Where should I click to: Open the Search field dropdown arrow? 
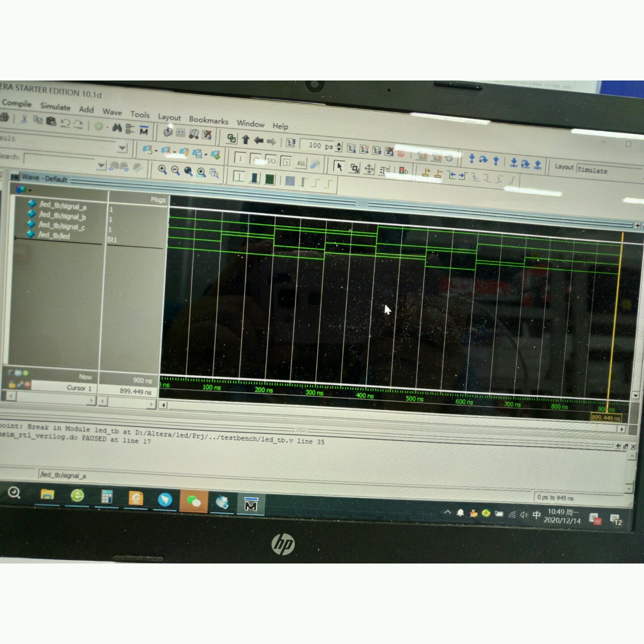102,165
